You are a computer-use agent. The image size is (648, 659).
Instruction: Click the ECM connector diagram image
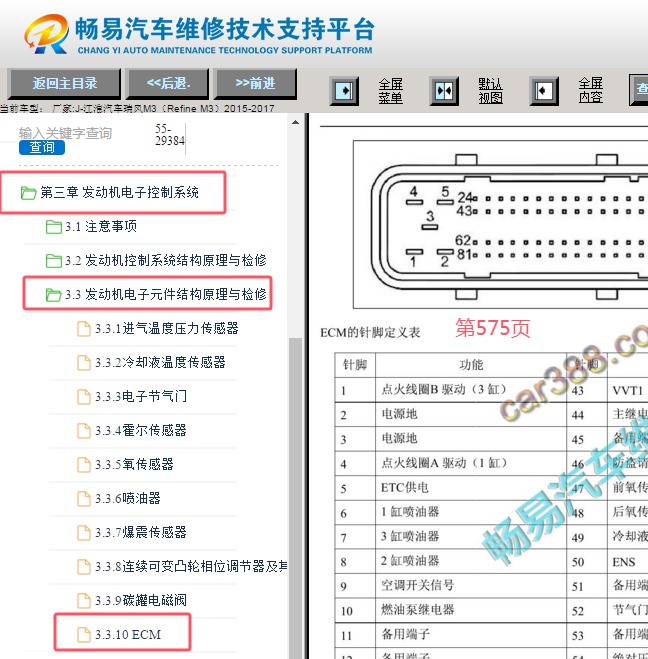tap(500, 224)
